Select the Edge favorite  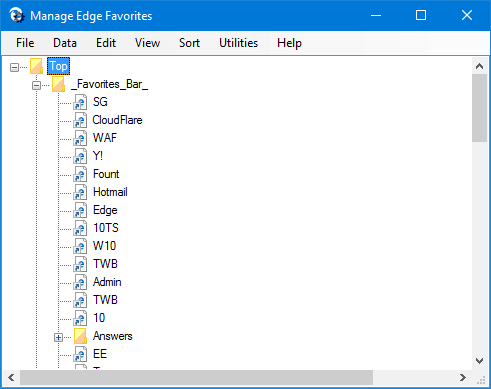(105, 210)
